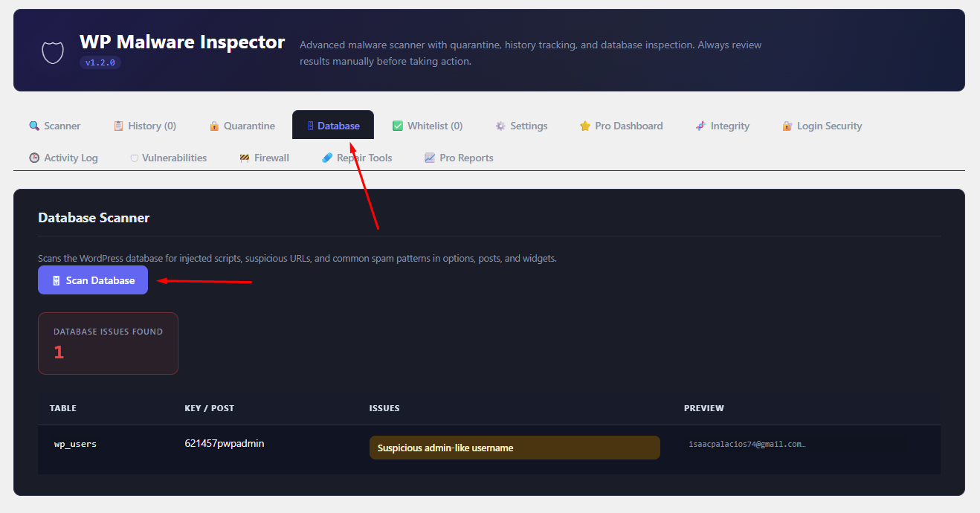Click the Suspicious admin-like username badge
The width and height of the screenshot is (980, 513).
coord(515,448)
